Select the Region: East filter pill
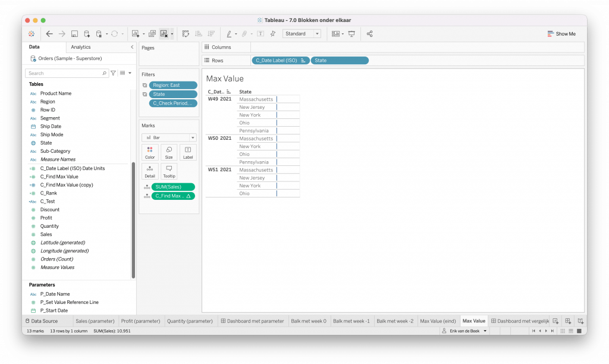 pos(173,85)
